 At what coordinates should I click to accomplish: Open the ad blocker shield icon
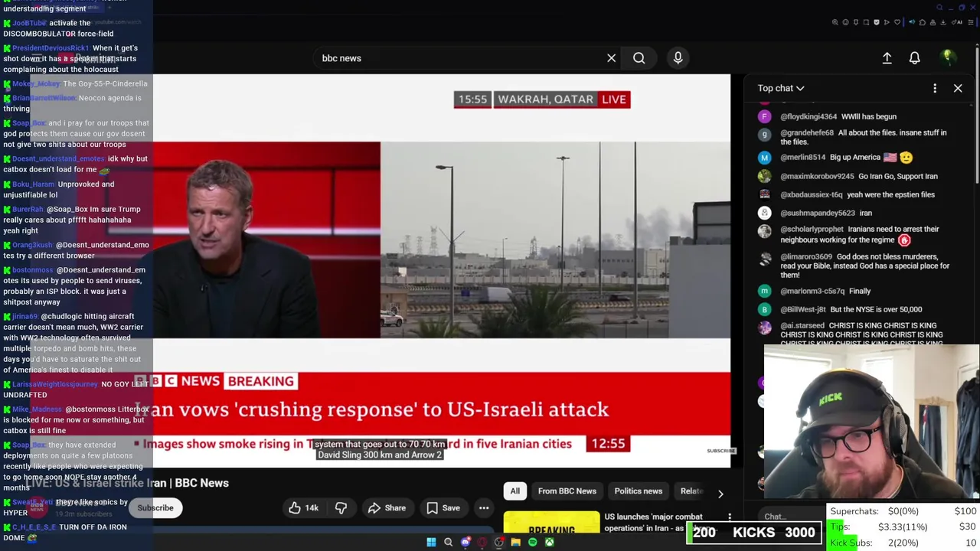point(877,22)
